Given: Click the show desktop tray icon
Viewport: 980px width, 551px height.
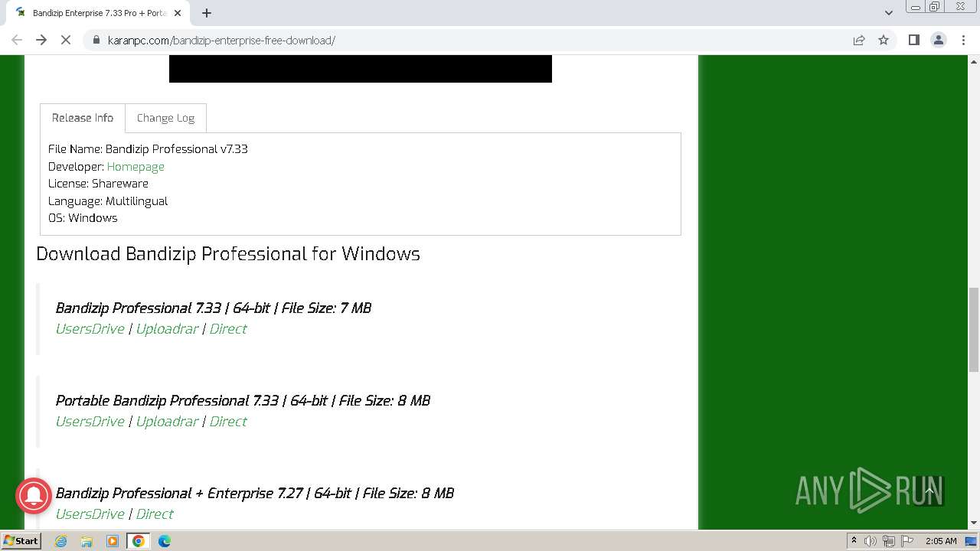Looking at the screenshot, I should pyautogui.click(x=972, y=541).
